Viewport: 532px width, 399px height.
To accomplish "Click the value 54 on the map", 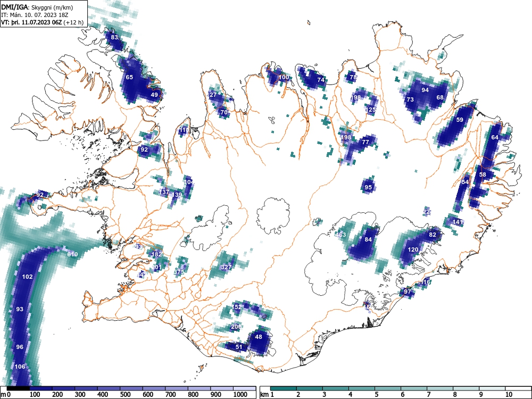I will pos(465,182).
